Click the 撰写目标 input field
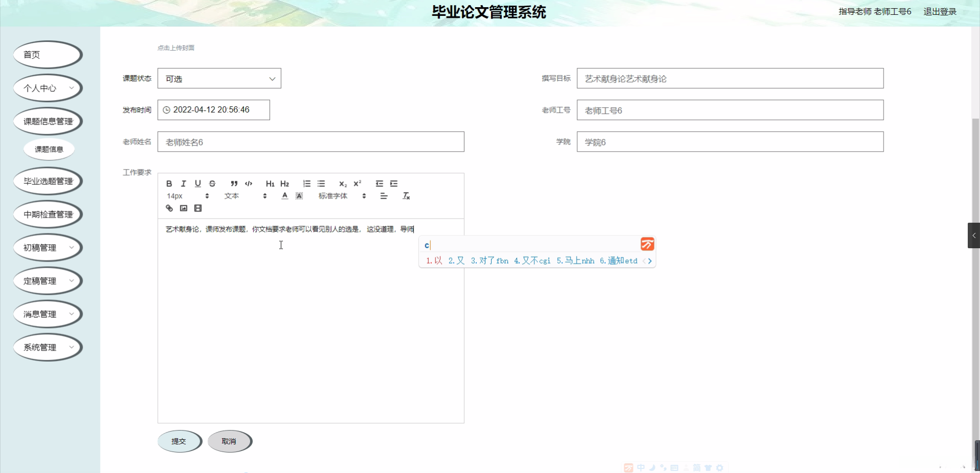 tap(730, 79)
